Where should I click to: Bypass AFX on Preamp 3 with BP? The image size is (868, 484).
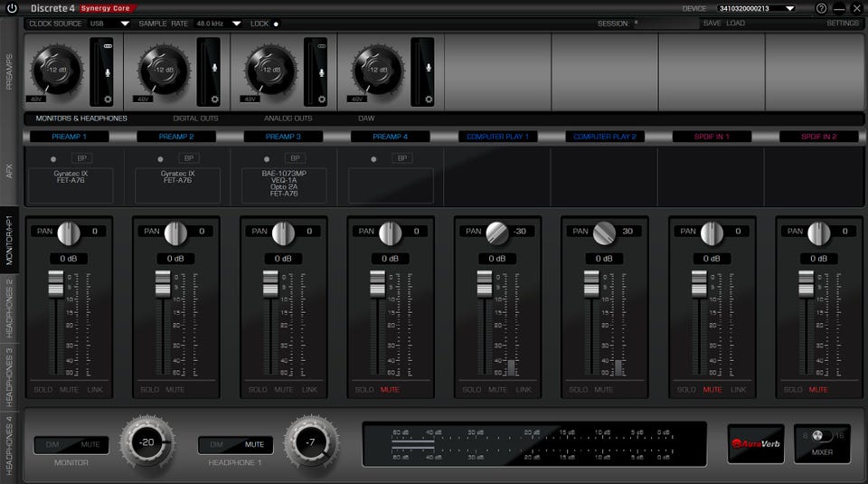coord(295,158)
